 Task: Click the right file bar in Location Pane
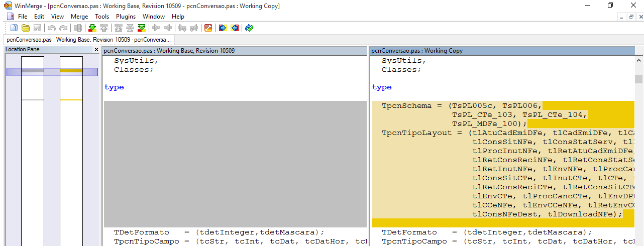click(71, 151)
